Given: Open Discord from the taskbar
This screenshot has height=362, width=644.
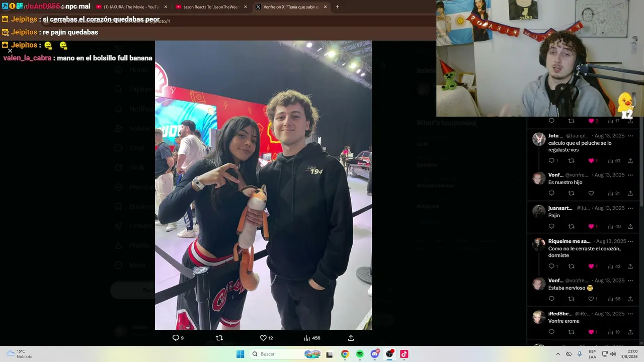Looking at the screenshot, I should (x=374, y=354).
